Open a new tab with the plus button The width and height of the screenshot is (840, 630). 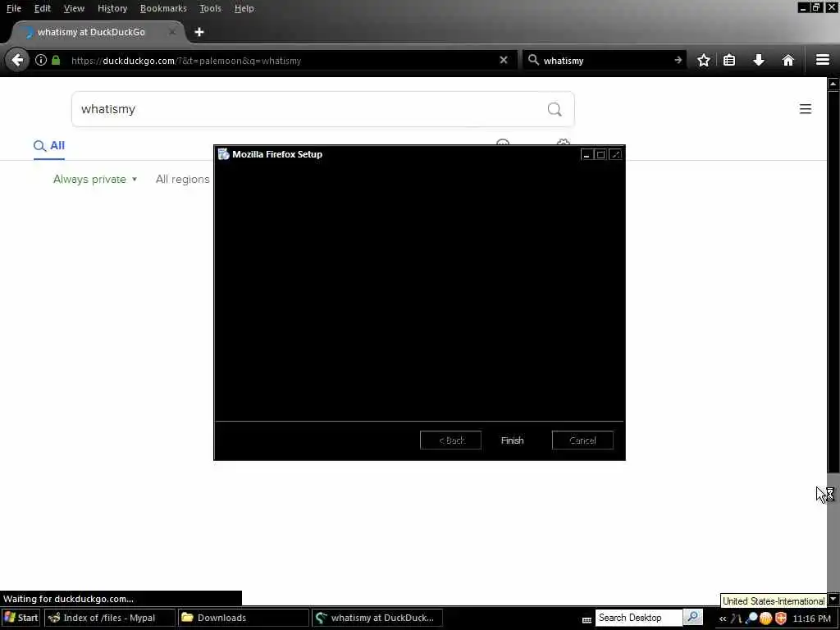[199, 32]
